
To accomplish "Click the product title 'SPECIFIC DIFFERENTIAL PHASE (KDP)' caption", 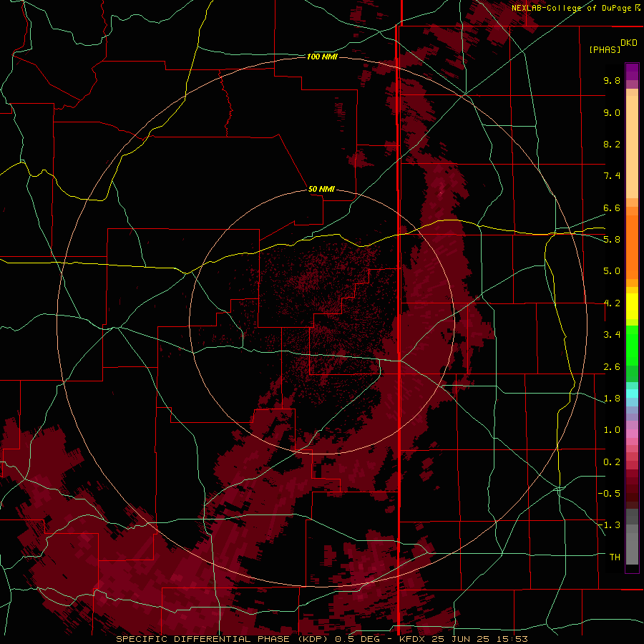I will point(223,639).
